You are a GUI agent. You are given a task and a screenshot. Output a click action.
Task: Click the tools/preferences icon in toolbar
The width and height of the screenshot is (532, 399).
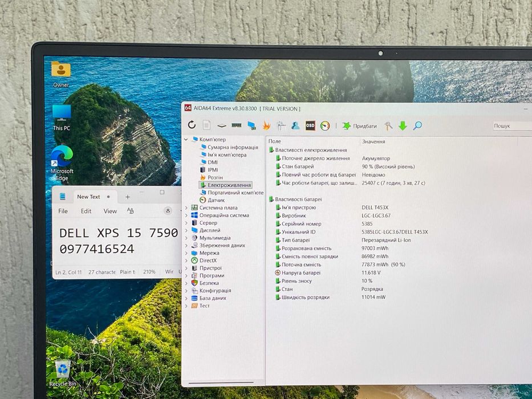[388, 126]
